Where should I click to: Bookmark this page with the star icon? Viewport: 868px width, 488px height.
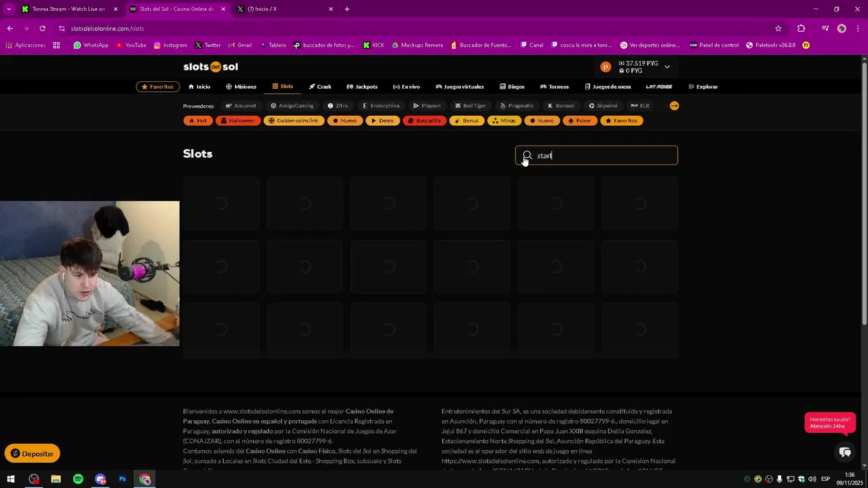778,28
